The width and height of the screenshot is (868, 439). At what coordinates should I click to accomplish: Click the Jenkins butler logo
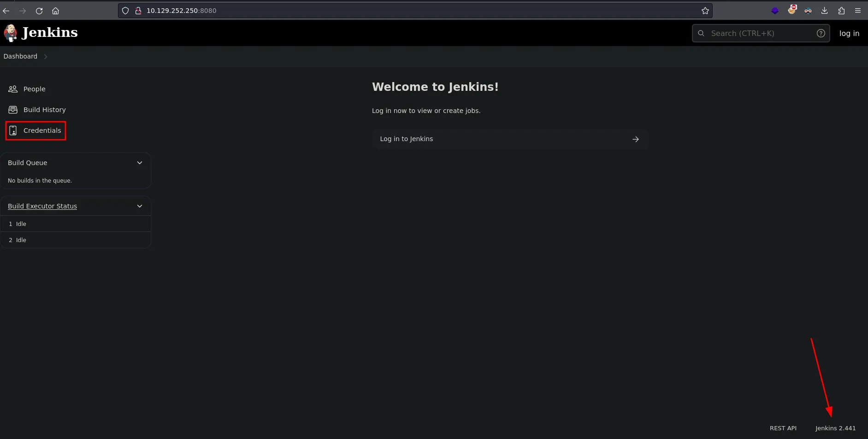[x=10, y=33]
